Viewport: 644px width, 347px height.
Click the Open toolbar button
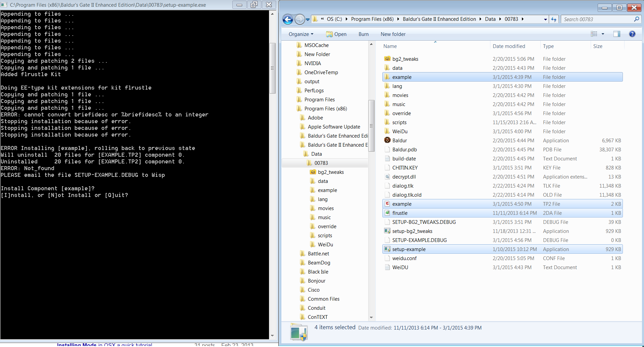click(336, 34)
